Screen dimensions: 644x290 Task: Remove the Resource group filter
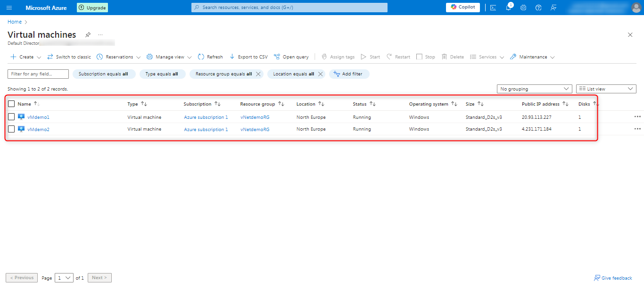[x=258, y=74]
